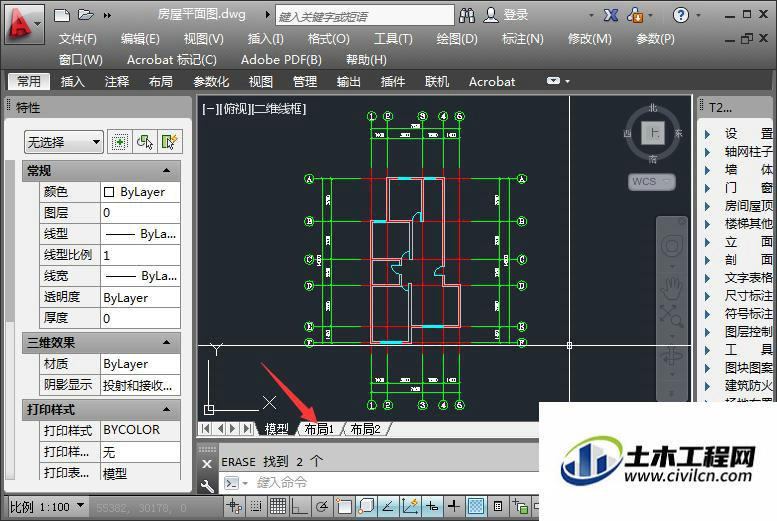The image size is (777, 521).
Task: Click the next layout tab arrow
Action: click(233, 428)
